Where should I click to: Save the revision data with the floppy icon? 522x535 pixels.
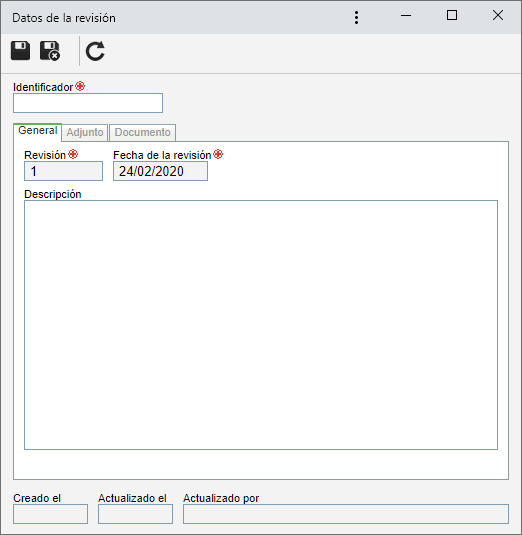20,51
